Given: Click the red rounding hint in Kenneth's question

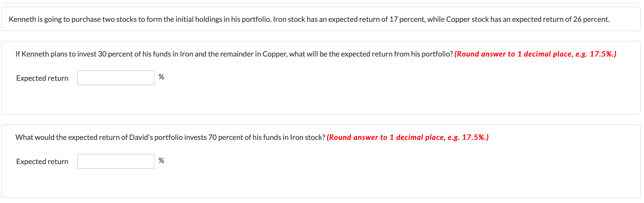Looking at the screenshot, I should (x=535, y=54).
